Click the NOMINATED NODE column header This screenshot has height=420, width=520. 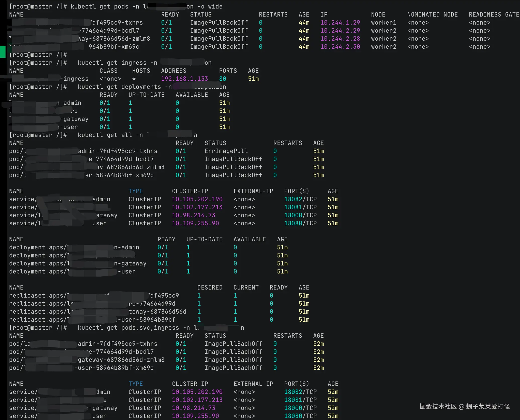point(432,15)
